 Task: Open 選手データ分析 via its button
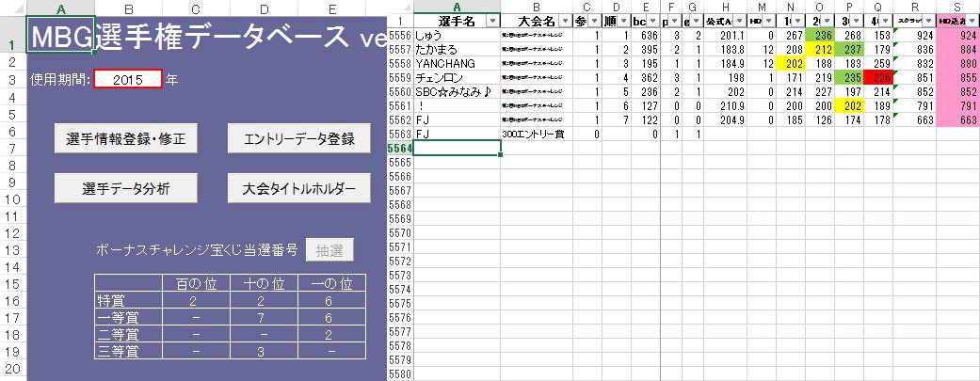click(x=126, y=188)
